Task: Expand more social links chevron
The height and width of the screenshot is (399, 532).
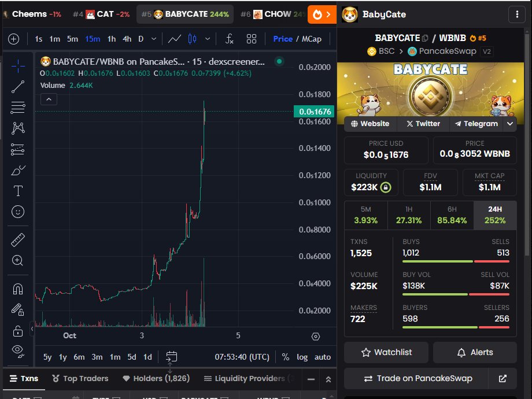Action: 509,124
